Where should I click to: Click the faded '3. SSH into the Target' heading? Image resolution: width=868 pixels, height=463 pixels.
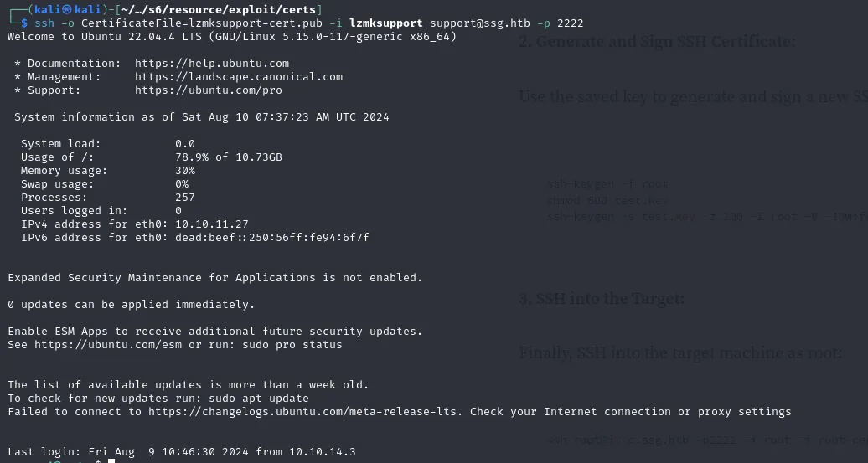(x=602, y=299)
